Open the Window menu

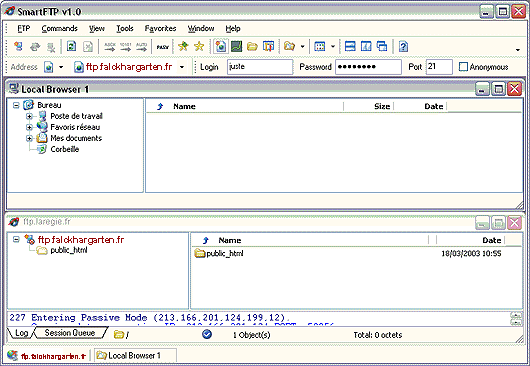click(x=201, y=28)
